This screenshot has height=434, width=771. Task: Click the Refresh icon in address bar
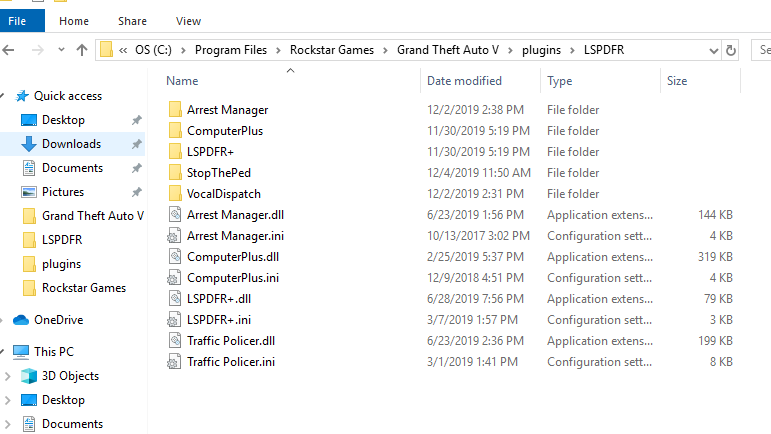(x=731, y=50)
